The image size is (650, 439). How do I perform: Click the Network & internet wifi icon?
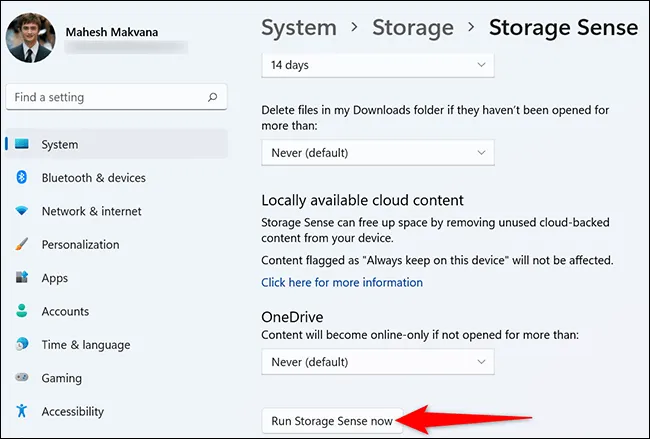20,212
